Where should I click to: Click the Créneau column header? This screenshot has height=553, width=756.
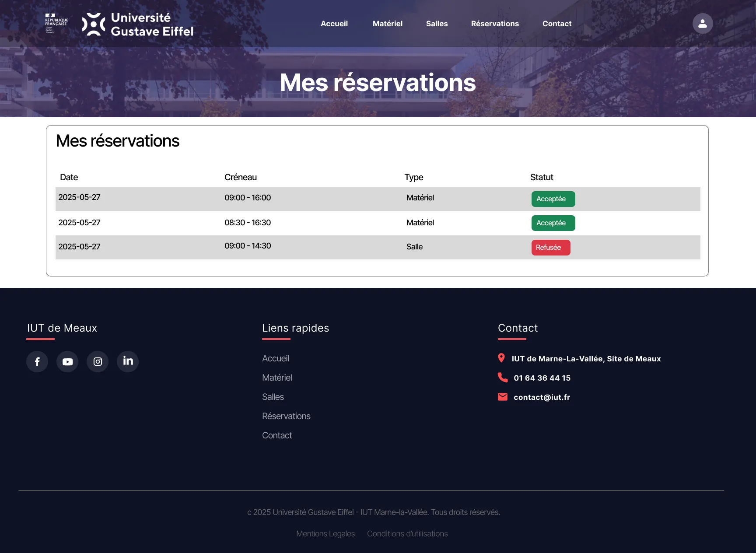241,177
